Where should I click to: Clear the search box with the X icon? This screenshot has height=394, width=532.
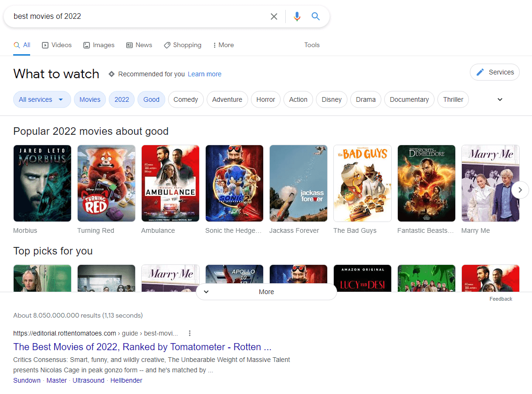pos(274,16)
